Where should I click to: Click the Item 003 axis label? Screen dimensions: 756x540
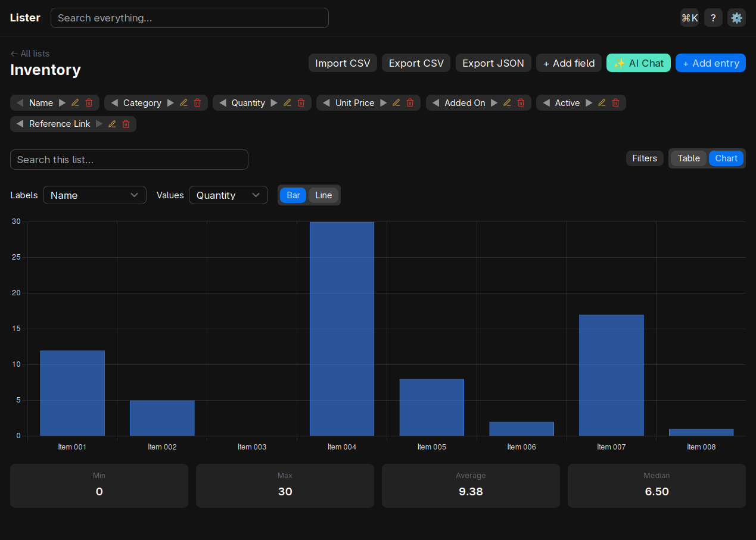252,447
